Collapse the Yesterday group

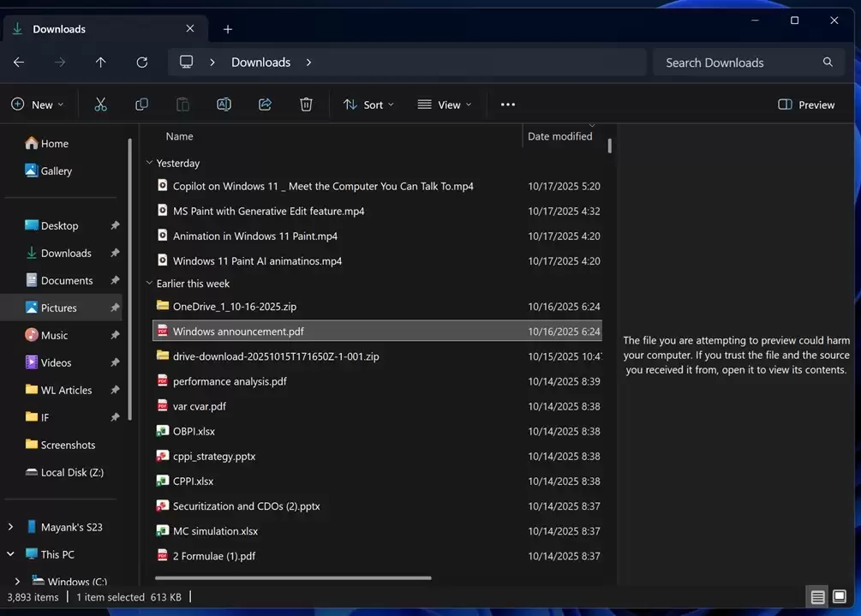[149, 162]
